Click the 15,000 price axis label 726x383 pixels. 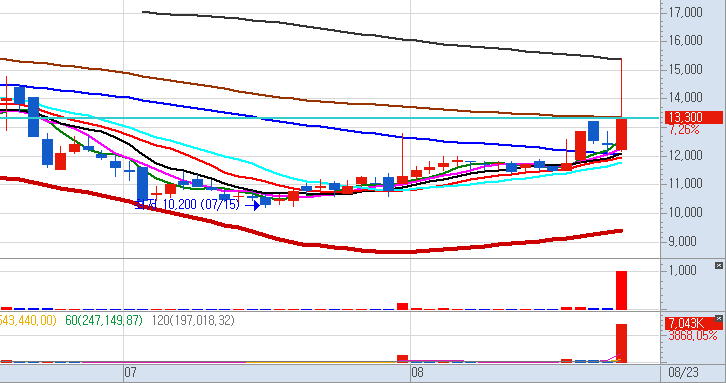click(x=685, y=69)
